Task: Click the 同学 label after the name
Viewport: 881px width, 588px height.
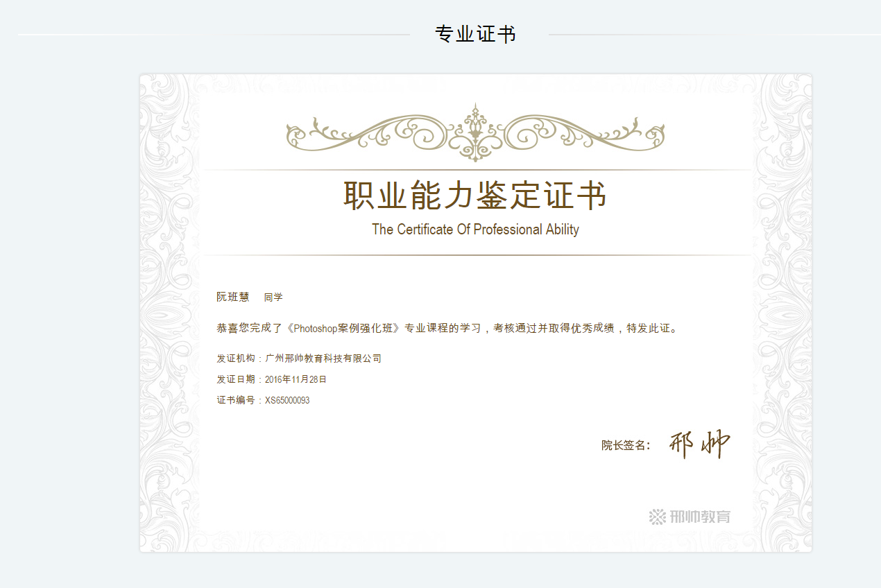Action: pyautogui.click(x=273, y=297)
